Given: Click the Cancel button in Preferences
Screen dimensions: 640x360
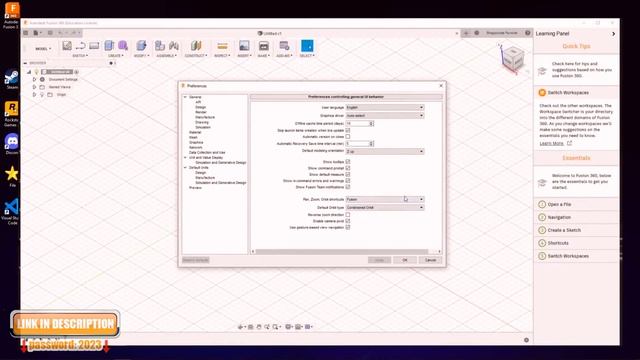Looking at the screenshot, I should click(430, 260).
